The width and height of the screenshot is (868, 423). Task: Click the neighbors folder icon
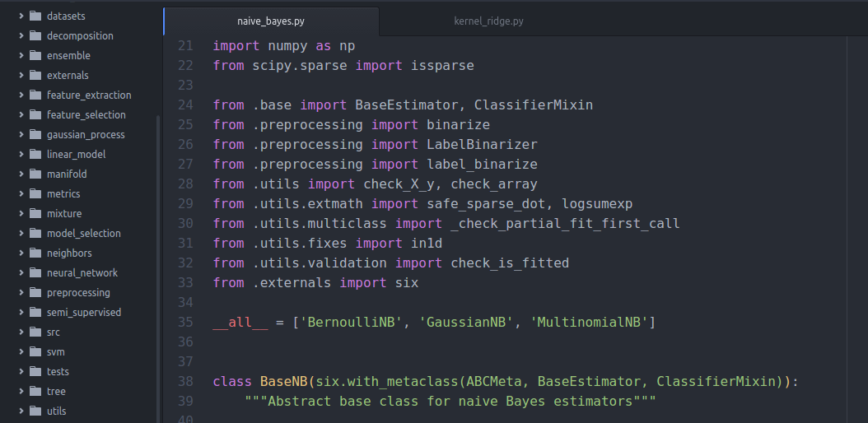(x=35, y=253)
